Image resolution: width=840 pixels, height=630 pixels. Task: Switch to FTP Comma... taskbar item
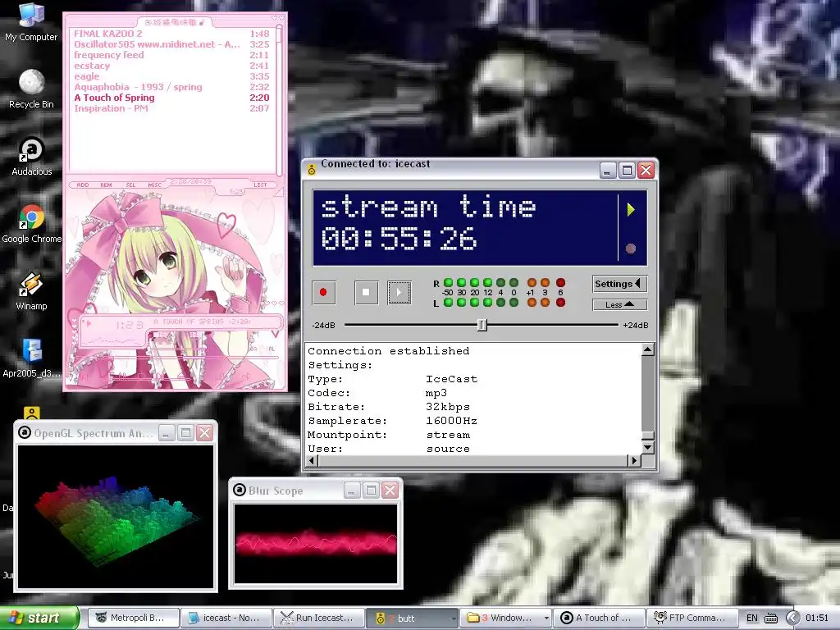692,618
